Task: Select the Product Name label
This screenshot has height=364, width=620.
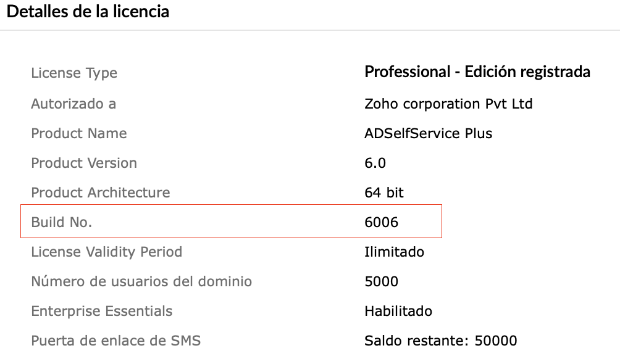Action: click(79, 133)
